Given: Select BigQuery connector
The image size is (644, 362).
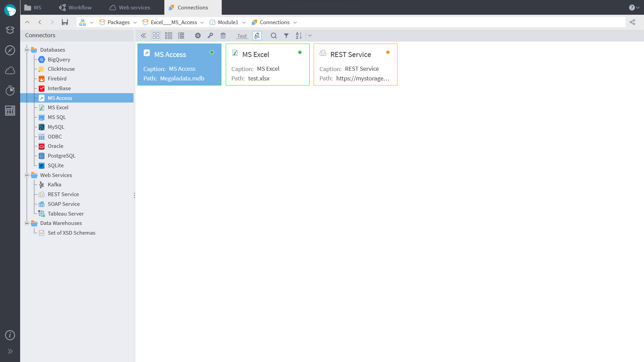Looking at the screenshot, I should point(59,59).
